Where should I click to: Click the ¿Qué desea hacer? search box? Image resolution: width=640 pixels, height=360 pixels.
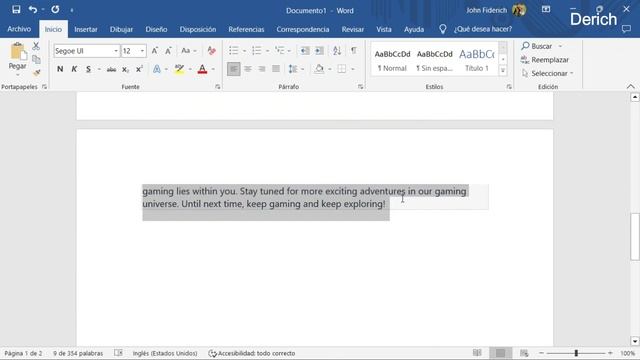[483, 29]
